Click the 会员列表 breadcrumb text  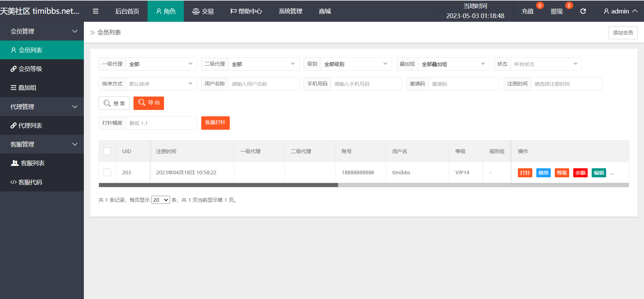click(x=109, y=33)
